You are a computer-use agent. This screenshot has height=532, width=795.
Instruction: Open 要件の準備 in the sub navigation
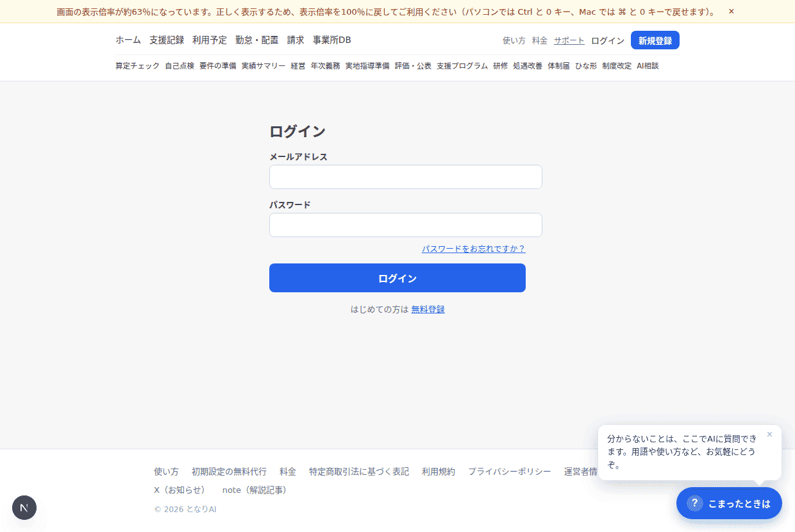218,66
